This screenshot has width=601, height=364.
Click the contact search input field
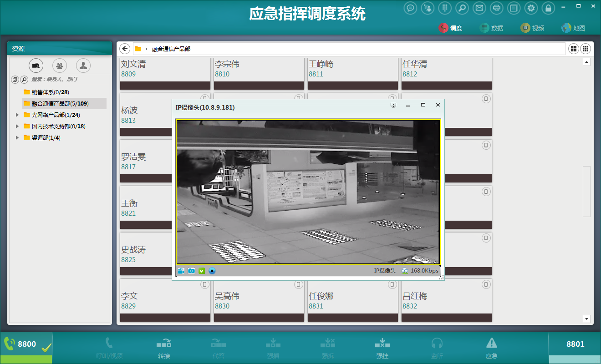tap(68, 80)
